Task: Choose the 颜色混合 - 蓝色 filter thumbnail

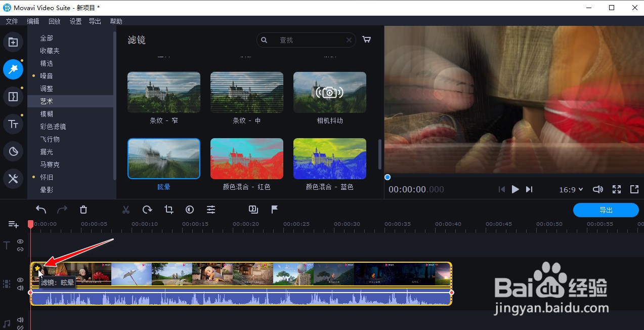Action: pos(330,158)
